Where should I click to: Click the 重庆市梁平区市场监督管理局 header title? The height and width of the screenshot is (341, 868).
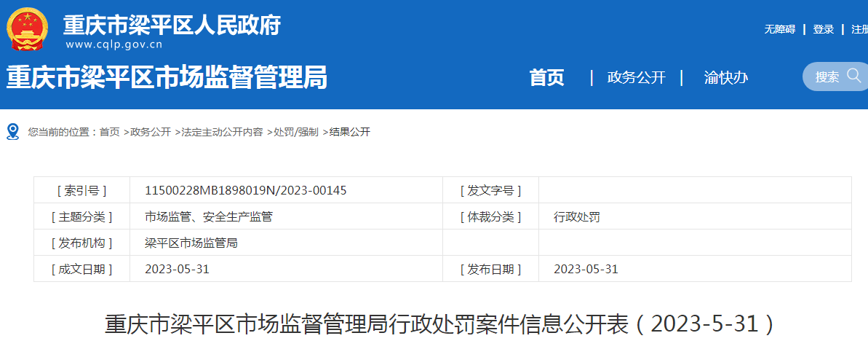pyautogui.click(x=167, y=77)
